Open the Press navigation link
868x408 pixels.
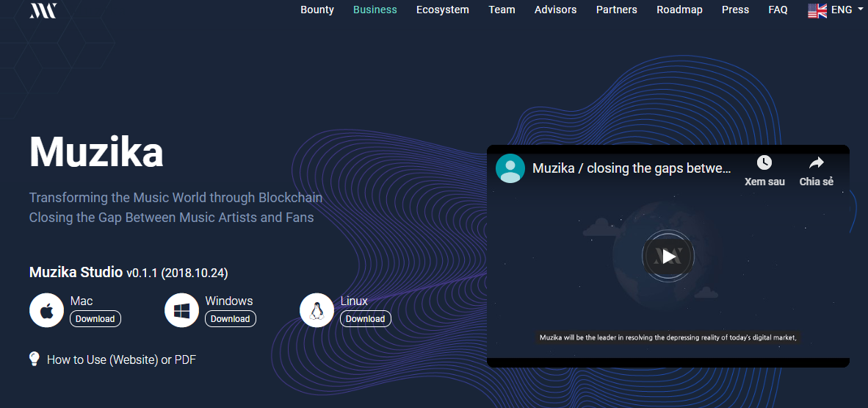[735, 10]
